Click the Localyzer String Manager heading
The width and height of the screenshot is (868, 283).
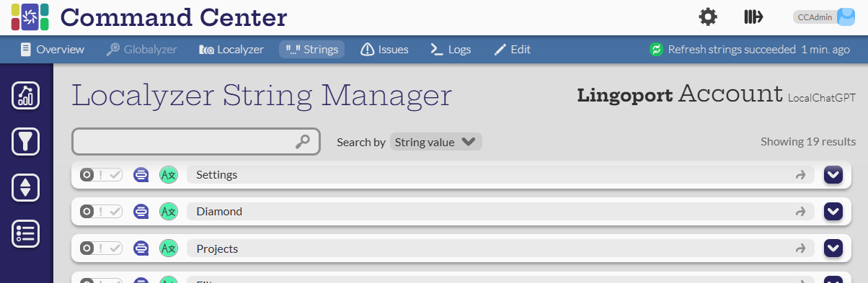pyautogui.click(x=262, y=95)
